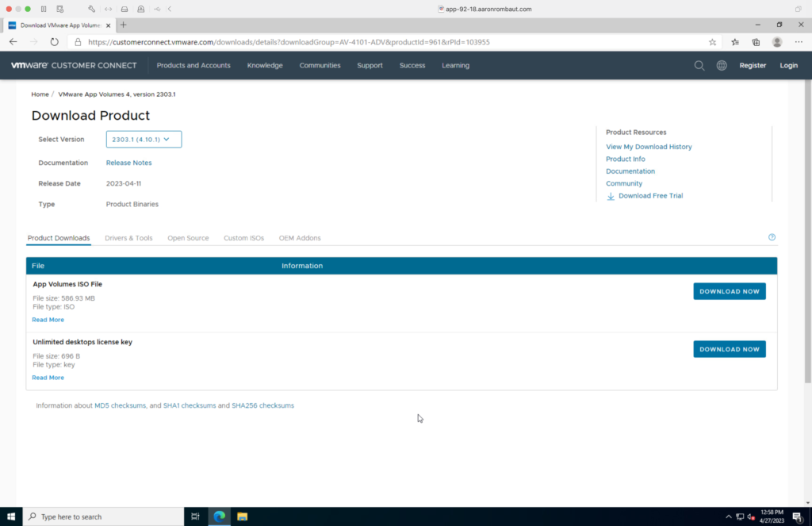Switch to the Drivers & Tools tab
Screen dimensions: 812x526
(128, 238)
